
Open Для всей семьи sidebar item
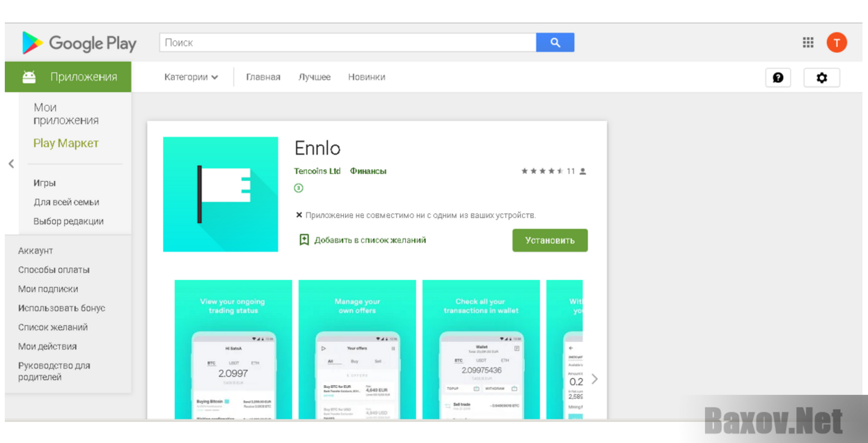click(x=66, y=202)
